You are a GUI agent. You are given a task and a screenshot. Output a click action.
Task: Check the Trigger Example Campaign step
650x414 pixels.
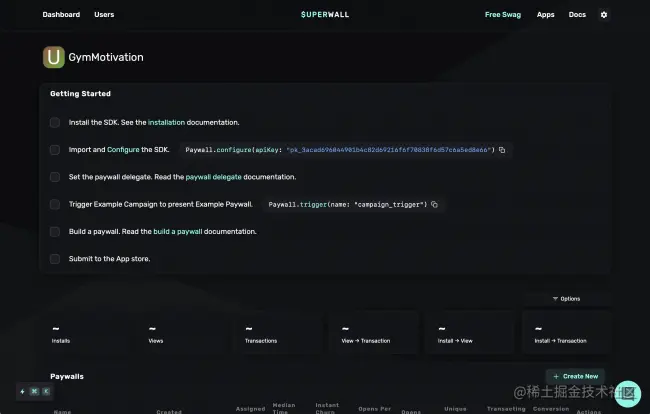(55, 204)
